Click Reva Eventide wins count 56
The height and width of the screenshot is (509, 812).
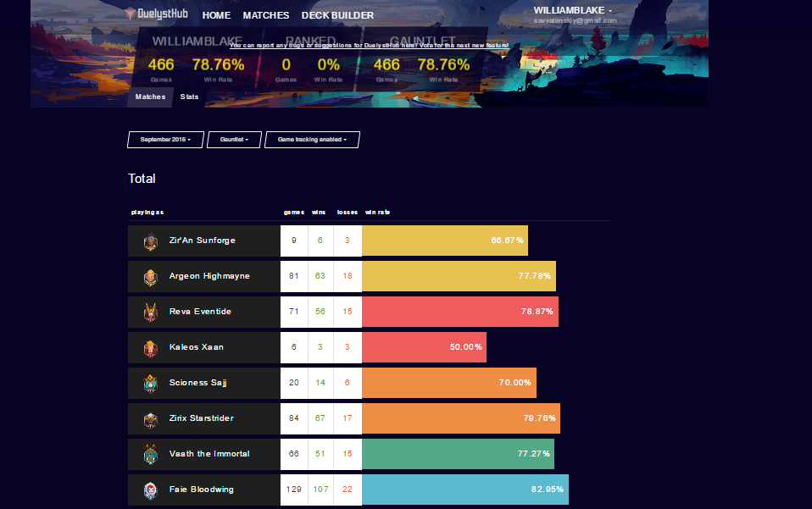click(x=320, y=312)
